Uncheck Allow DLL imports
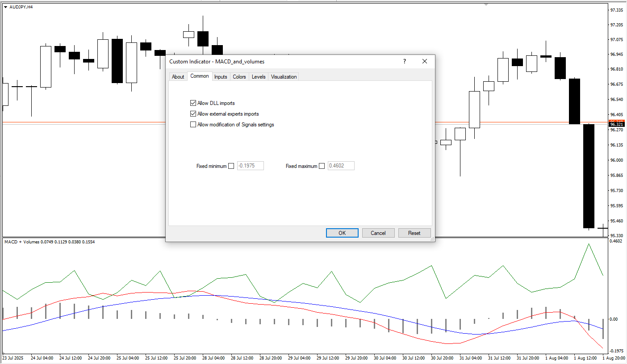The height and width of the screenshot is (364, 627). pos(193,103)
